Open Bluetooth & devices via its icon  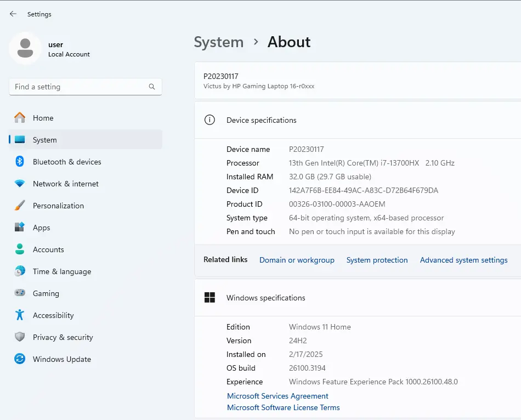(x=20, y=162)
